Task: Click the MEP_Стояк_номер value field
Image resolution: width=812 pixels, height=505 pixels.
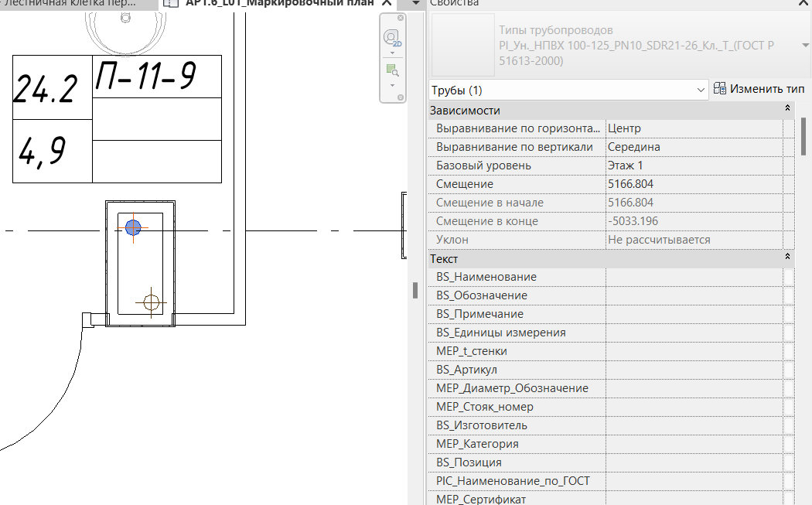Action: point(694,407)
